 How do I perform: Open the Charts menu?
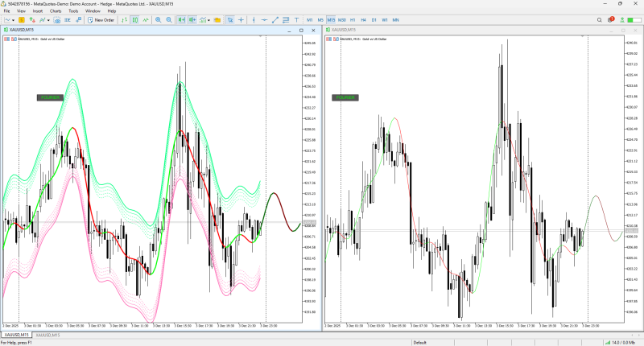tap(56, 11)
